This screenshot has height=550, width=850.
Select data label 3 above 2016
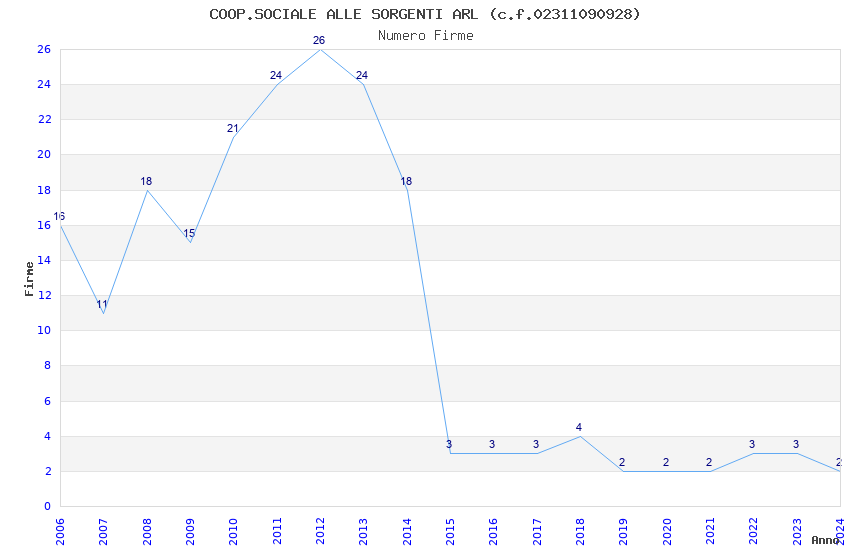click(492, 444)
